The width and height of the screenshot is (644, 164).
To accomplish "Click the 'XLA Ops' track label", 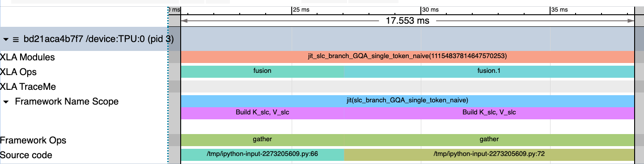I will [18, 72].
